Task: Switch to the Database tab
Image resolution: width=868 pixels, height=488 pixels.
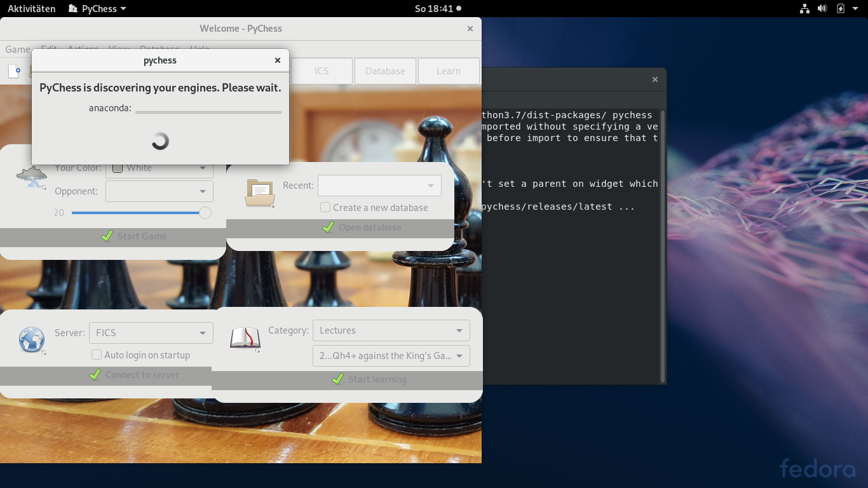Action: (385, 71)
